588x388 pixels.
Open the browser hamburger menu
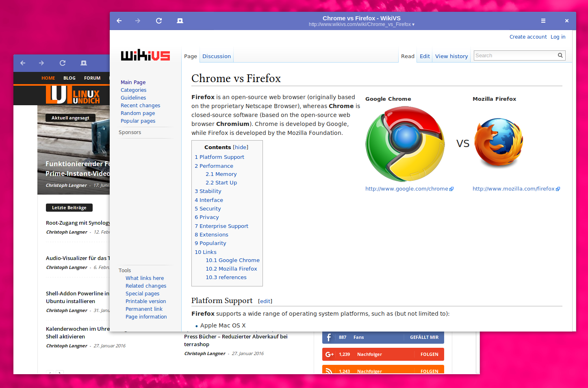[x=543, y=21]
